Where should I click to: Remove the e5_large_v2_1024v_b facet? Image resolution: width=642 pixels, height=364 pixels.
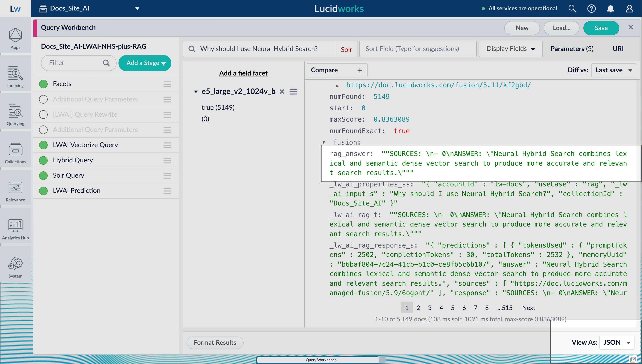[282, 92]
